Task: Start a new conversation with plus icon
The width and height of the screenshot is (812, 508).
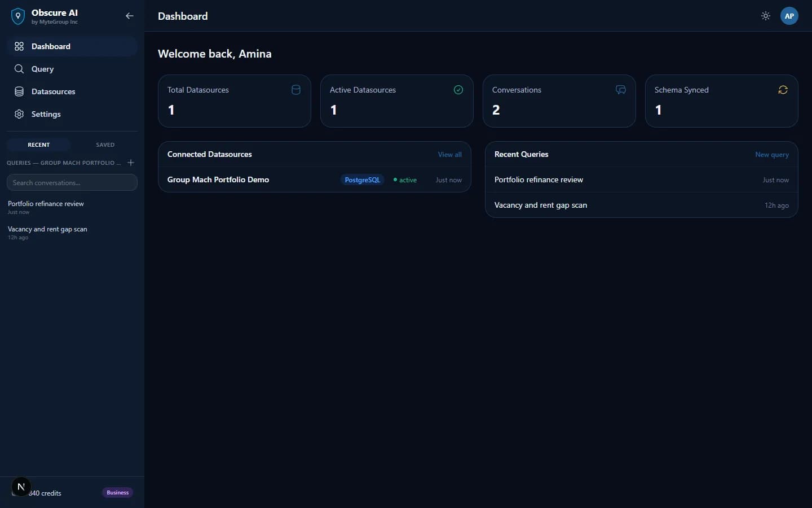Action: (131, 163)
